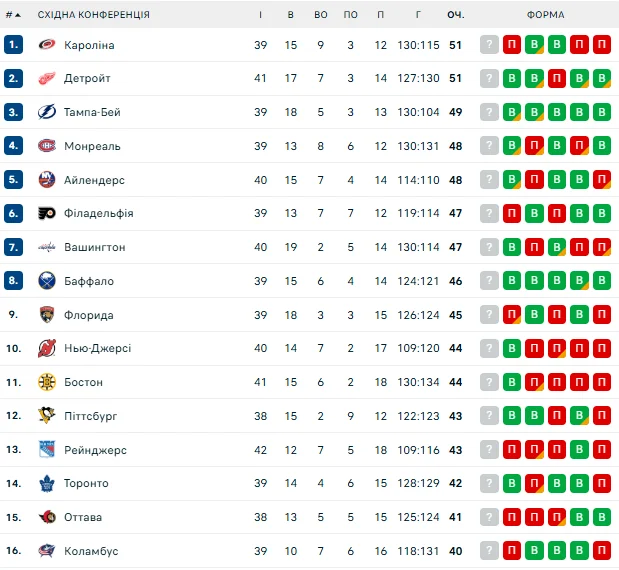Viewport: 619px width, 570px height.
Task: Click the Philadelphia Flyers logo
Action: (x=47, y=213)
